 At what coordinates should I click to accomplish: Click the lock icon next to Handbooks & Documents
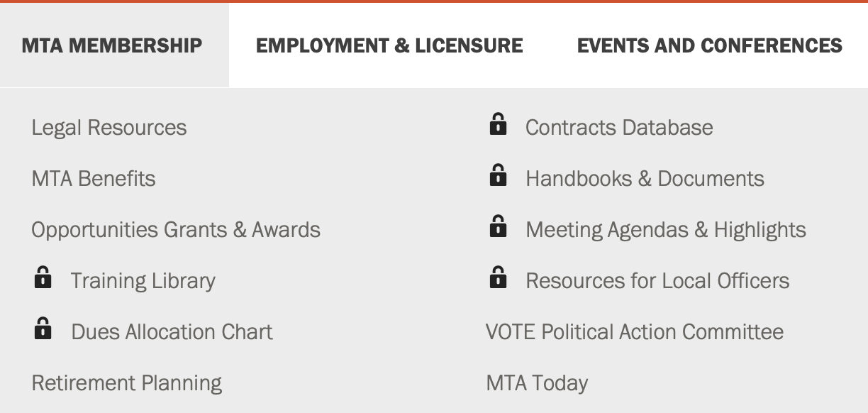498,176
